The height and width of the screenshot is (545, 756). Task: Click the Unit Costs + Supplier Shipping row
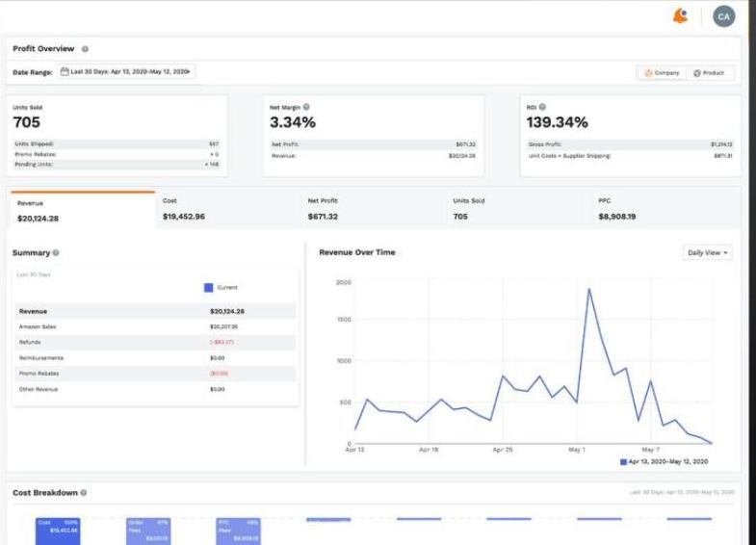point(631,156)
